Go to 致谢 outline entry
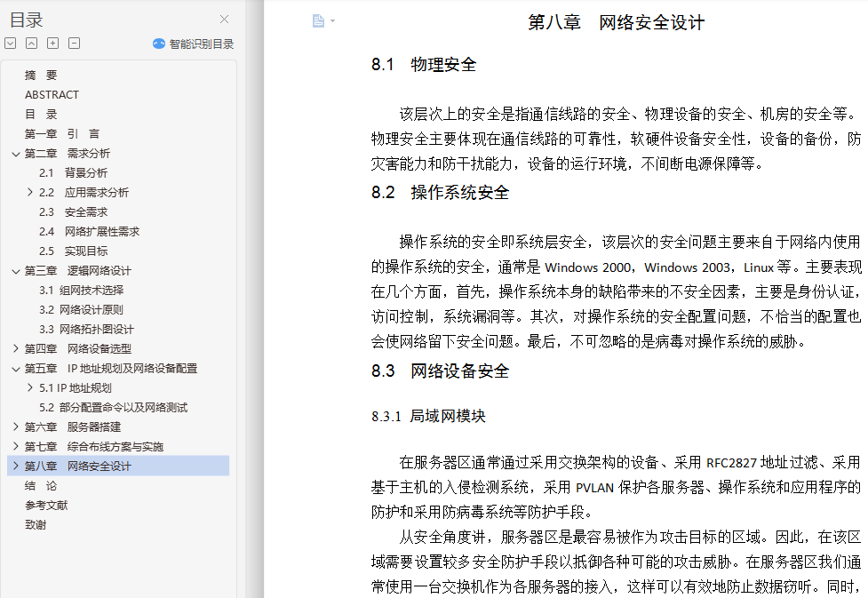Image resolution: width=868 pixels, height=598 pixels. pos(36,525)
